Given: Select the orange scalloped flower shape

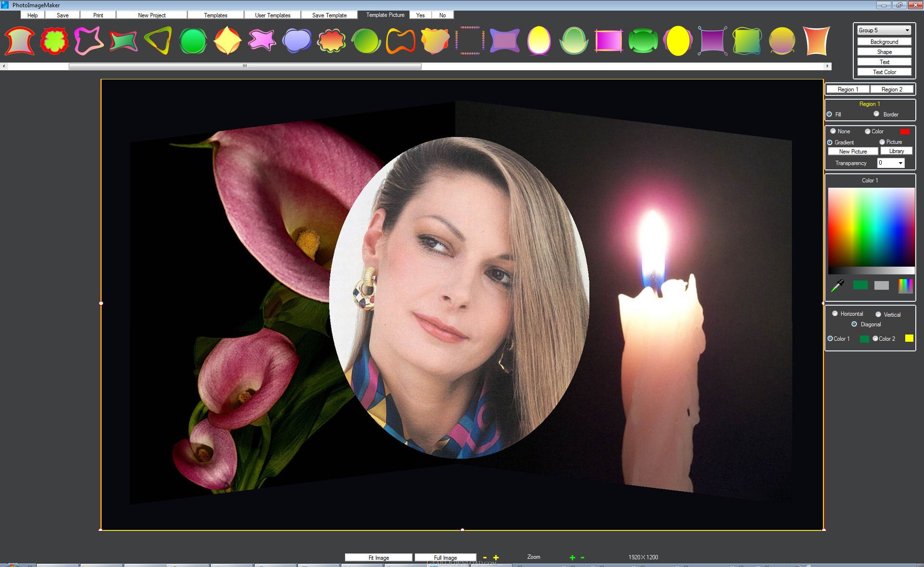Looking at the screenshot, I should click(x=332, y=41).
